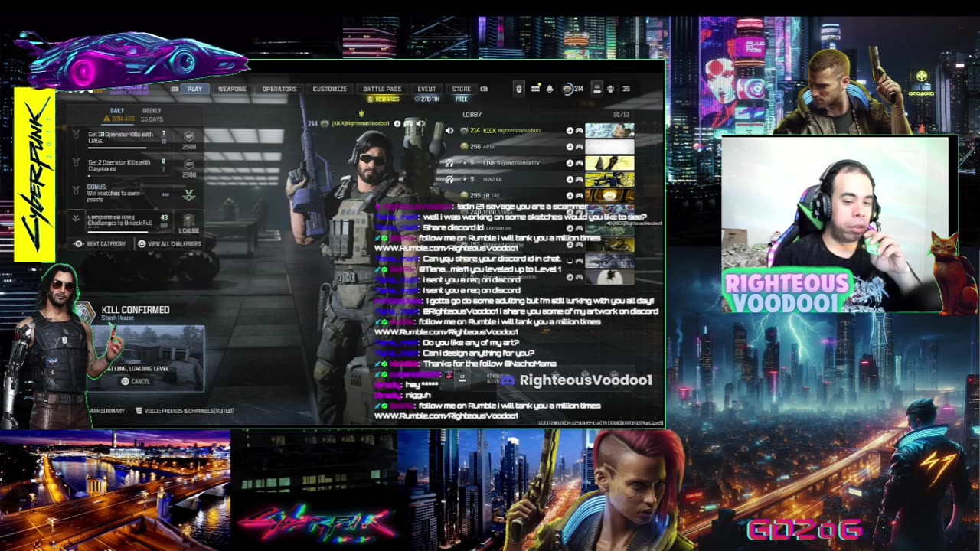The height and width of the screenshot is (551, 980).
Task: Click MW3 RB calling card thumbnail
Action: [x=609, y=179]
